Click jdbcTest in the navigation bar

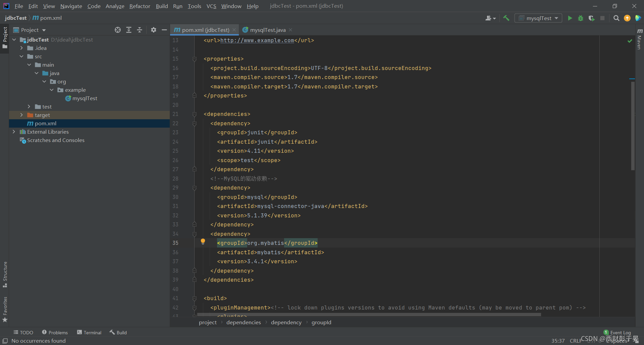[15, 18]
